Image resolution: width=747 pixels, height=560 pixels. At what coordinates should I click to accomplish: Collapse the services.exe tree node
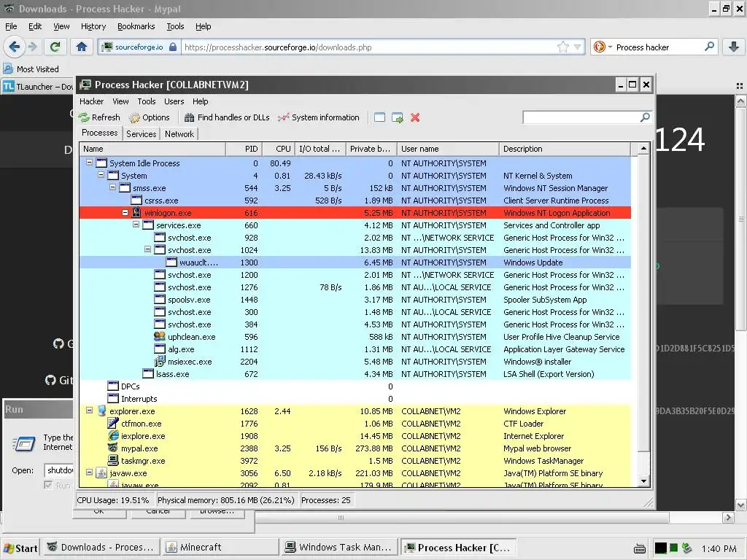(136, 225)
